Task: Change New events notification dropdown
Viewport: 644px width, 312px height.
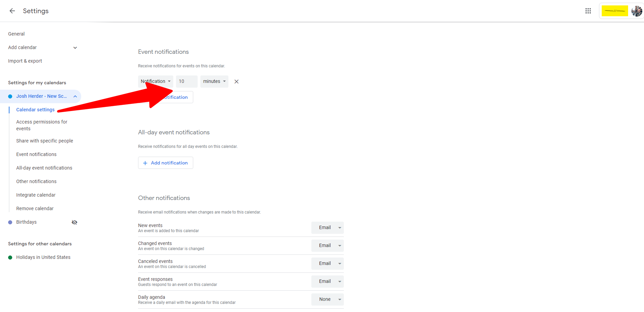Action: [x=328, y=228]
